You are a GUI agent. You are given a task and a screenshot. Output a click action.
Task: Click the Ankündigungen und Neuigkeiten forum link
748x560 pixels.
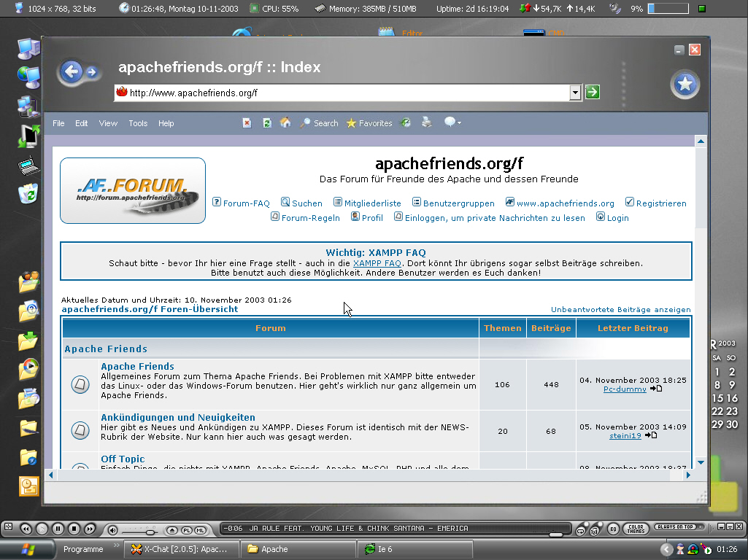pos(177,417)
